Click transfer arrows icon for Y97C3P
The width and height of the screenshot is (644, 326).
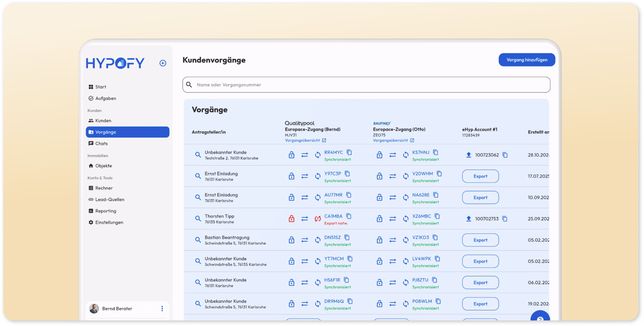pyautogui.click(x=304, y=176)
